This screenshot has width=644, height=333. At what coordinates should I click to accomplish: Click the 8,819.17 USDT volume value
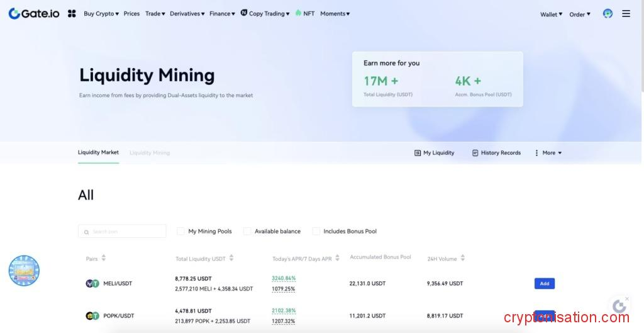click(x=445, y=316)
